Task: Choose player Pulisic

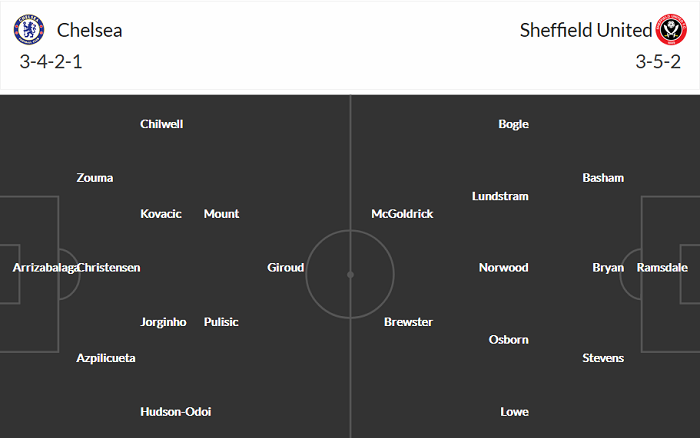Action: (x=221, y=322)
